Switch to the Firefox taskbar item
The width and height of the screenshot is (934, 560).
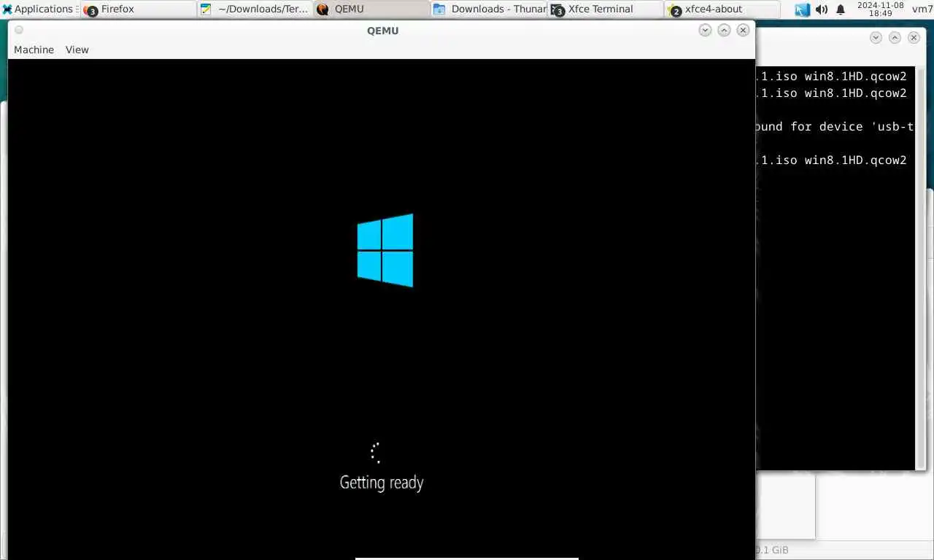pos(139,9)
